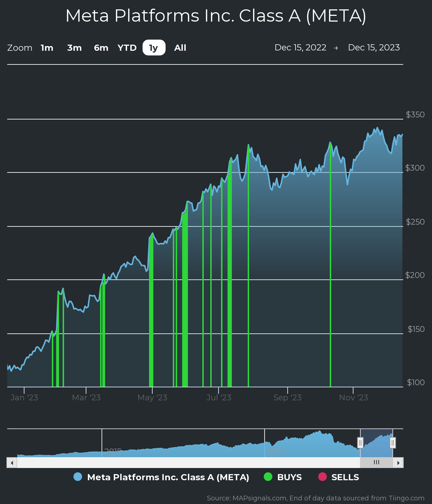The image size is (432, 504).
Task: Click the red SELLS legend dot
Action: point(323,477)
